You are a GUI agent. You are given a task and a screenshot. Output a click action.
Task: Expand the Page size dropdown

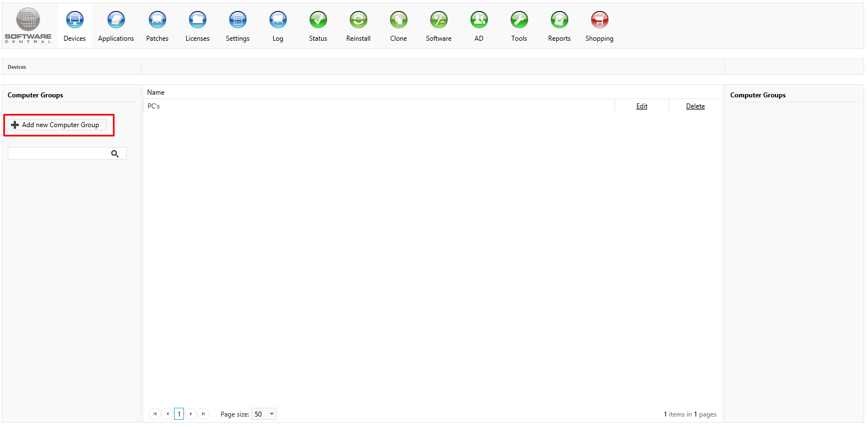(x=272, y=414)
